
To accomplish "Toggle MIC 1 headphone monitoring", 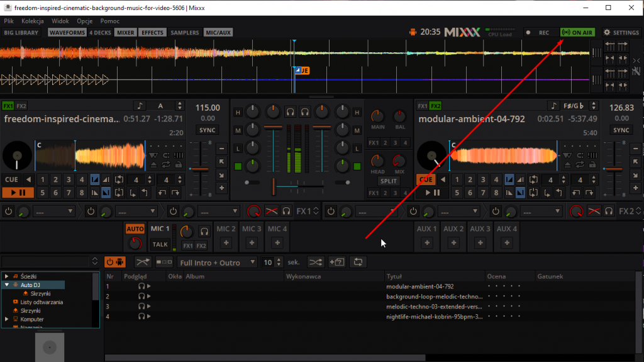I will coord(204,232).
